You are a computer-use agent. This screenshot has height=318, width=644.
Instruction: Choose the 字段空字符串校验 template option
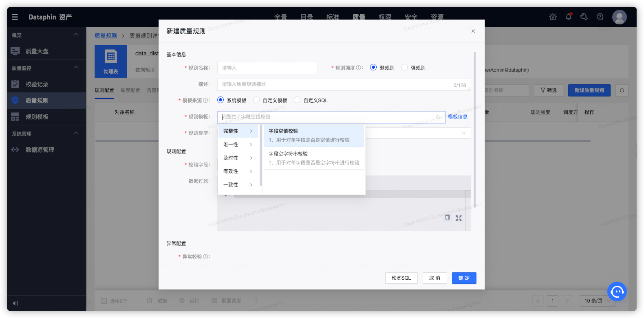(314, 158)
